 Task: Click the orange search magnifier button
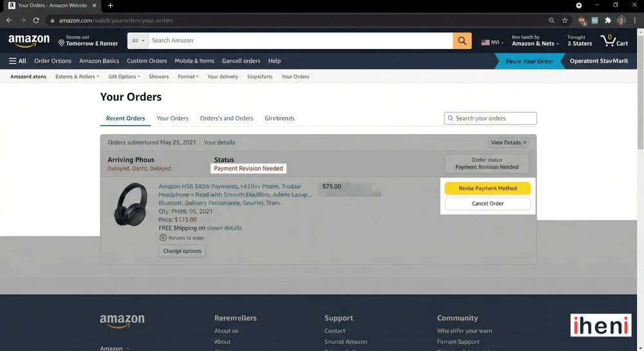click(x=462, y=41)
